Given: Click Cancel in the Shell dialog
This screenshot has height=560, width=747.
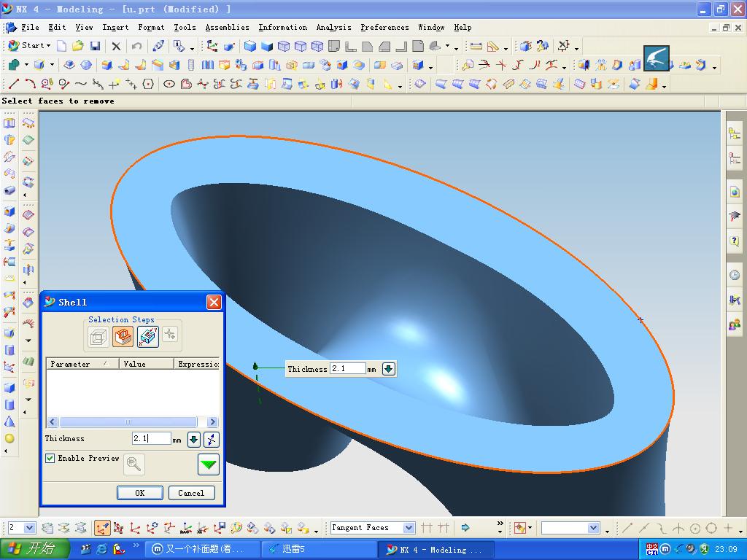Looking at the screenshot, I should [191, 493].
